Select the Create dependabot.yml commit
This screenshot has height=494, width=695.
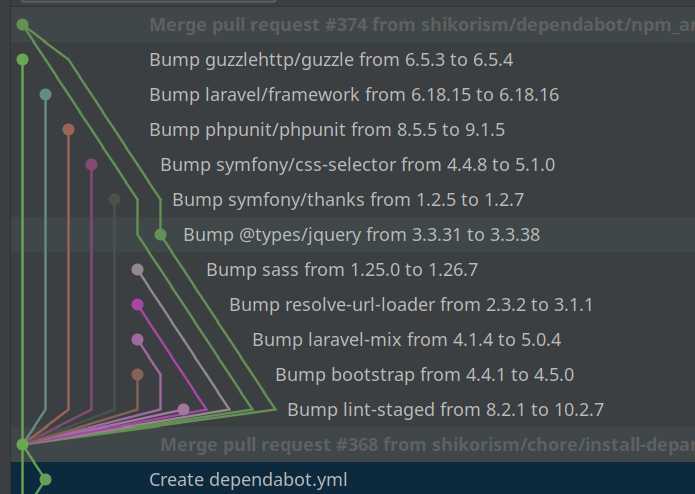coord(248,480)
